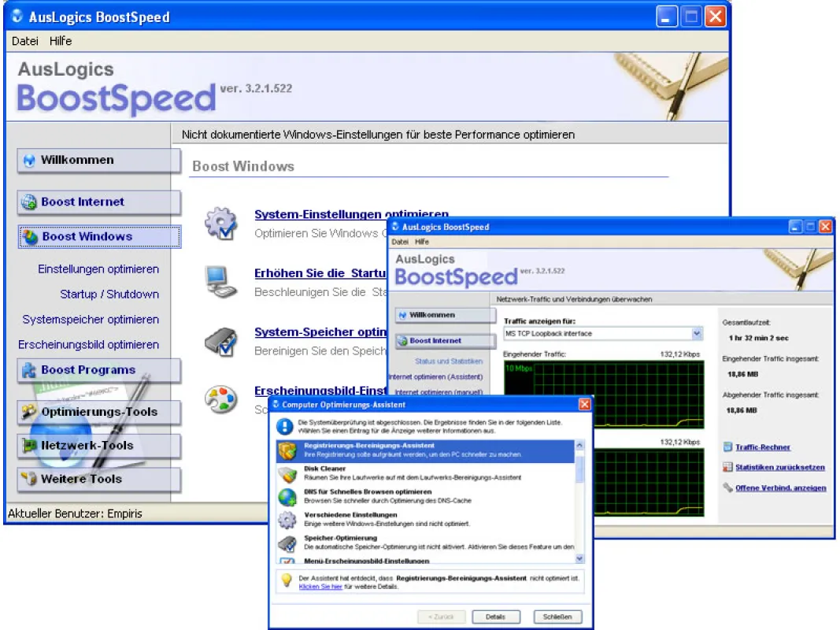Open Hilfe menu in main window

point(61,41)
